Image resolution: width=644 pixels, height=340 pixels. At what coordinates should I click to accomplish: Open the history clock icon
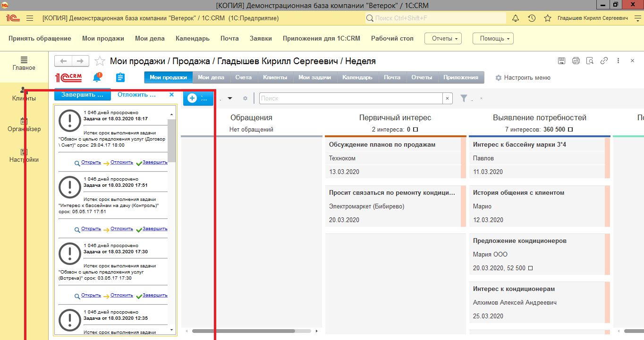click(x=532, y=18)
